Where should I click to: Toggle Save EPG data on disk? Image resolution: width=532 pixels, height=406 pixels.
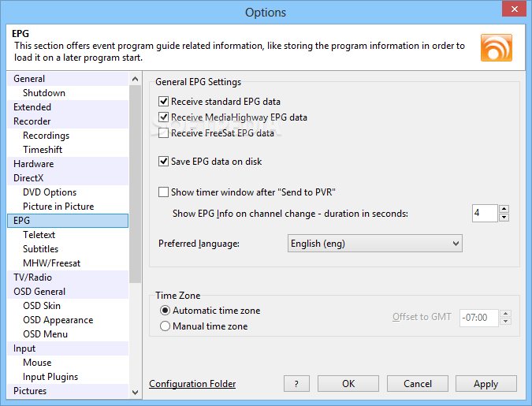tap(163, 162)
